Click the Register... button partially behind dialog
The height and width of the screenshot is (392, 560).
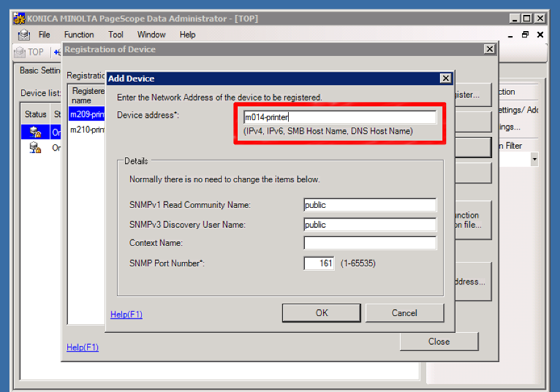click(x=474, y=95)
